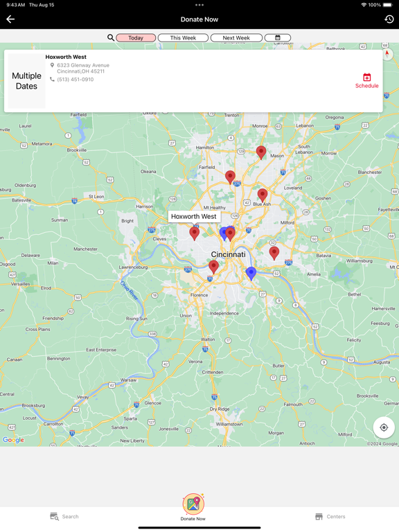399x532 pixels.
Task: Tap the blue pin above the Cincinnati label
Action: pyautogui.click(x=222, y=233)
